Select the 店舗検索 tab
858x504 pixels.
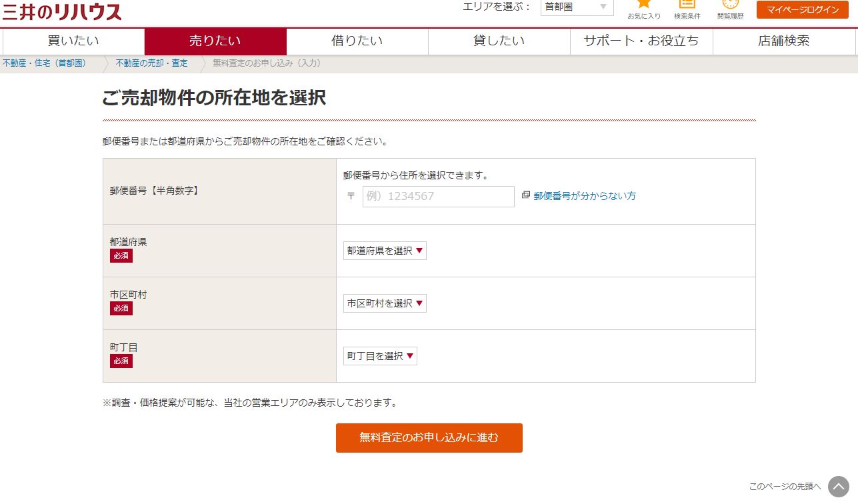click(x=784, y=41)
